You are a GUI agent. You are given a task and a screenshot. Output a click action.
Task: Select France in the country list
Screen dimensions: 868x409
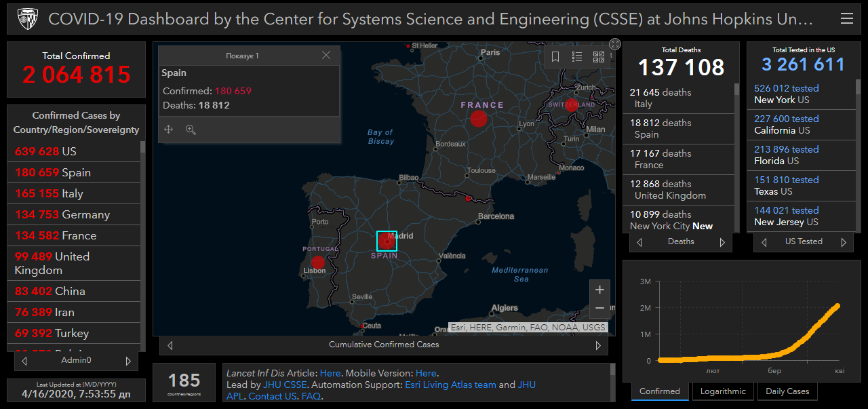[73, 235]
